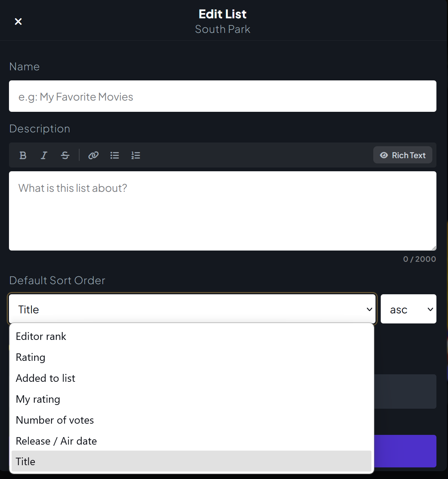The width and height of the screenshot is (448, 479).
Task: Select Added to list option
Action: click(x=191, y=378)
